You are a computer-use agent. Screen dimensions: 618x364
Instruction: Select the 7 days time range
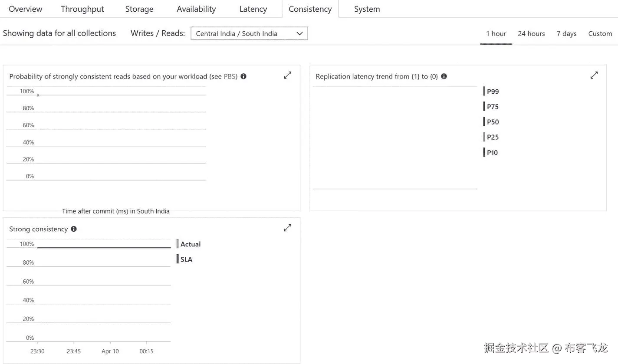coord(566,33)
